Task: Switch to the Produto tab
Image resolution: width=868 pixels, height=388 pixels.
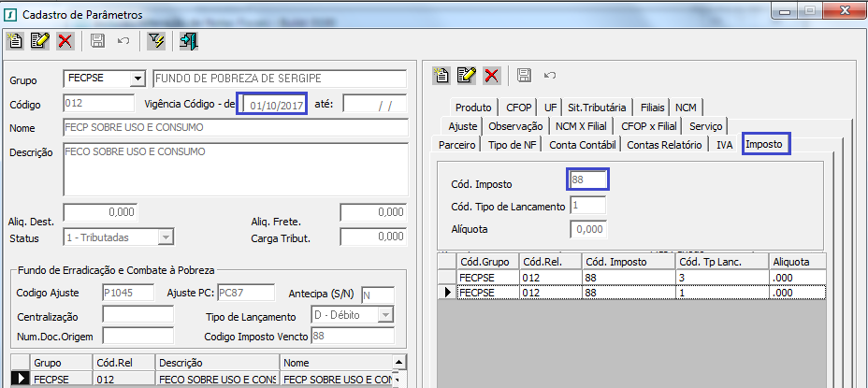Action: click(x=473, y=108)
